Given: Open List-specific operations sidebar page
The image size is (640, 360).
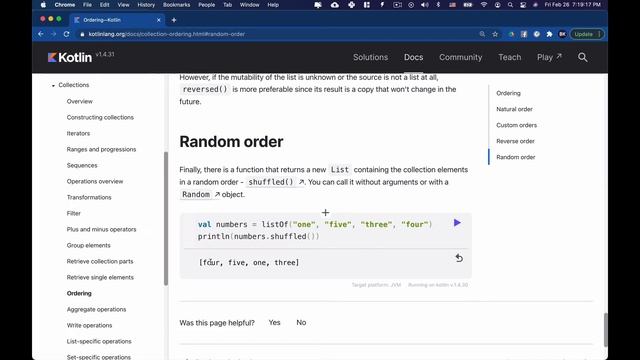Looking at the screenshot, I should [x=99, y=341].
